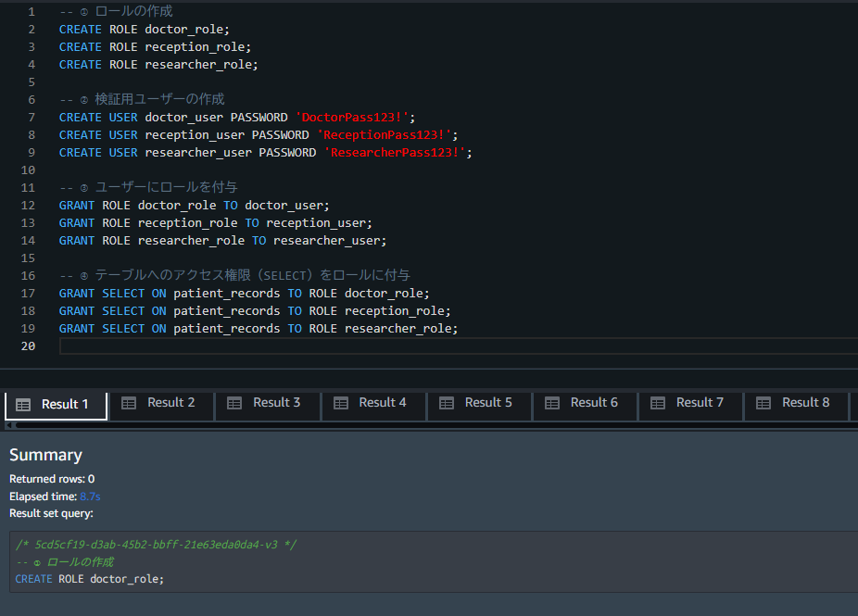
Task: Click the 'テーブルへのアクセス権限' comment line
Action: (x=234, y=275)
